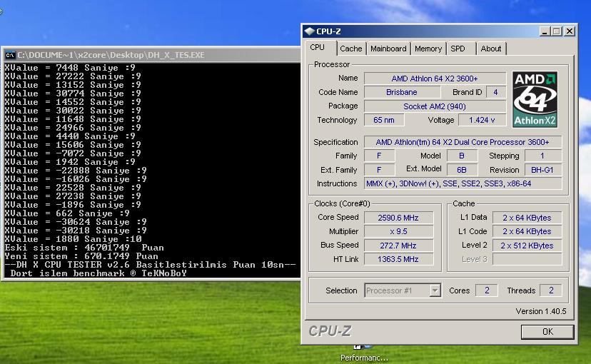The image size is (591, 364).
Task: Click the Core Speed value 2590.6 MHz
Action: pos(398,218)
